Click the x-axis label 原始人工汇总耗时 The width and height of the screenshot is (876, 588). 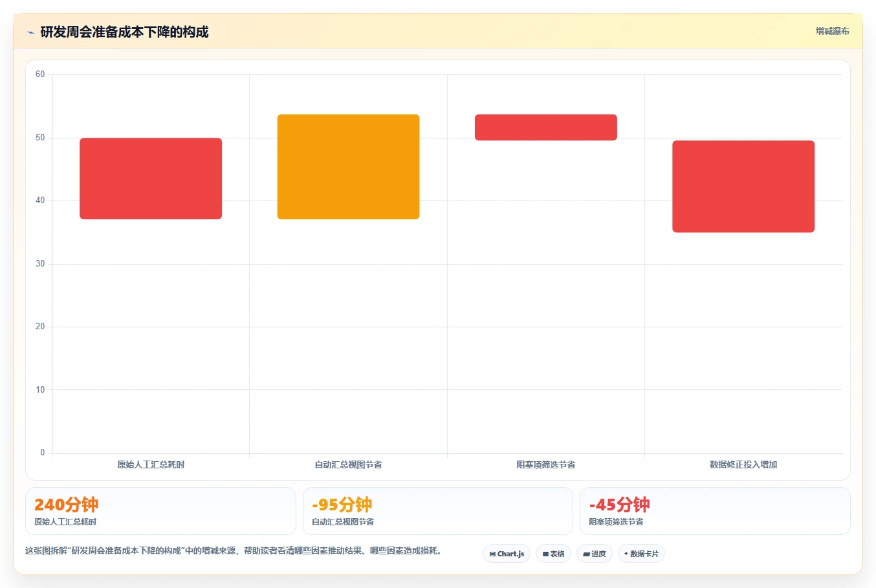pos(151,464)
